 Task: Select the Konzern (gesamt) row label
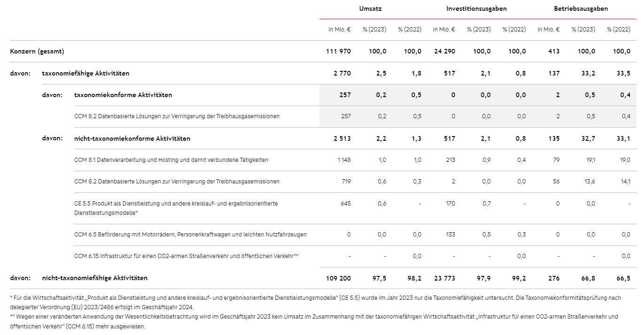tap(37, 52)
